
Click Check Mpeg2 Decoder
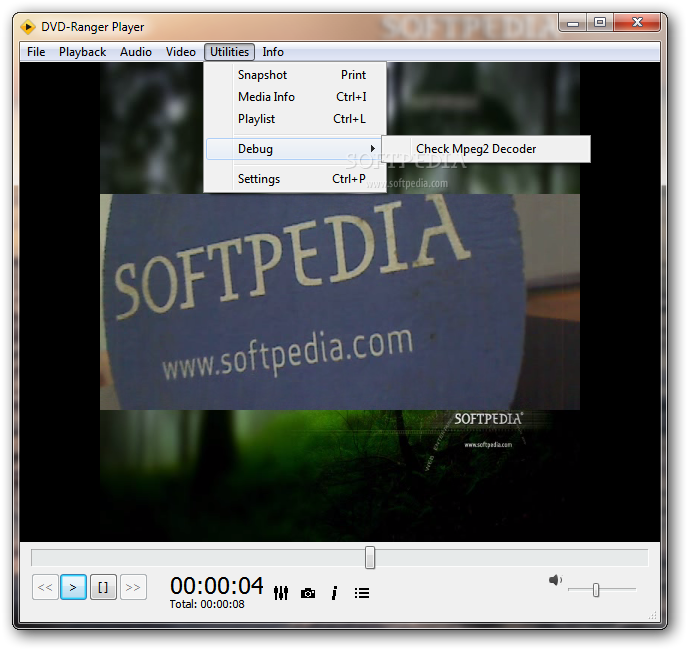tap(486, 149)
